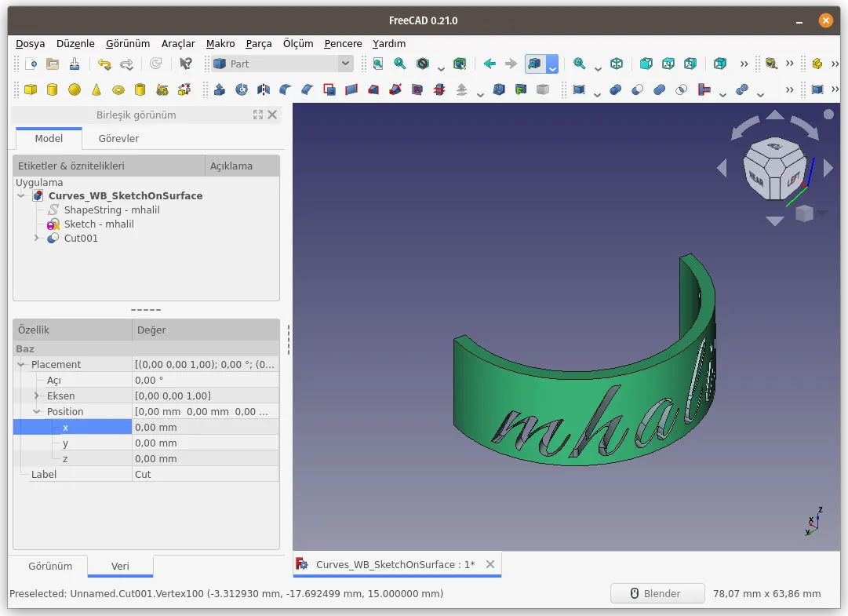Toggle floating of Birleşik görünüm panel
Screen dimensions: 848x616
258,115
